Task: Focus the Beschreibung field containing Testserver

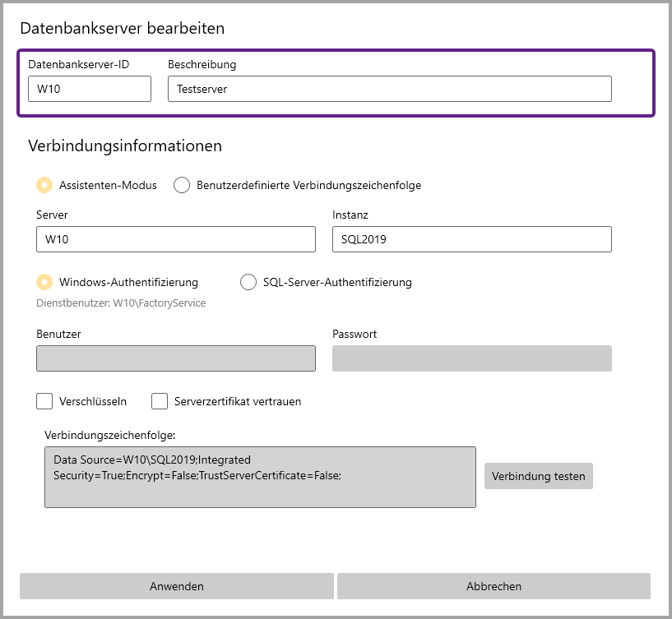Action: [x=389, y=89]
